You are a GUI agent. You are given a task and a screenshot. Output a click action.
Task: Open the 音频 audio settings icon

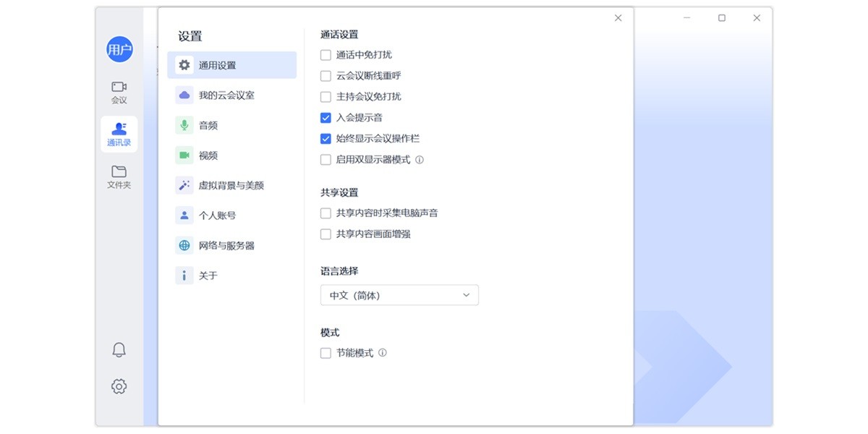coord(184,124)
